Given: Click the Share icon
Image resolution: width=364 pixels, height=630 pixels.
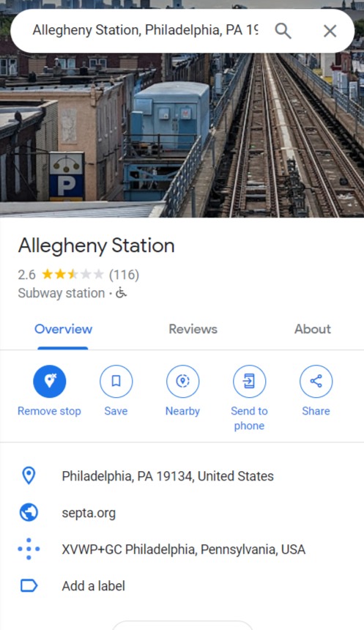Looking at the screenshot, I should click(x=316, y=381).
